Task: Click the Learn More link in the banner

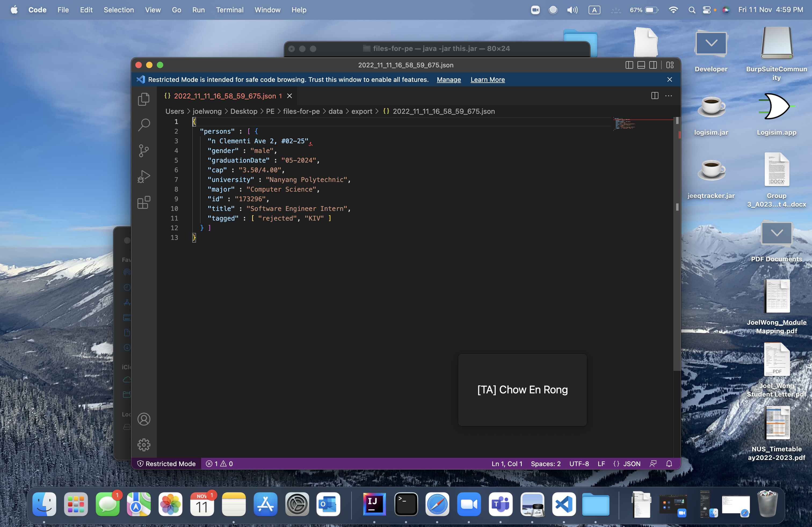Action: click(x=488, y=79)
